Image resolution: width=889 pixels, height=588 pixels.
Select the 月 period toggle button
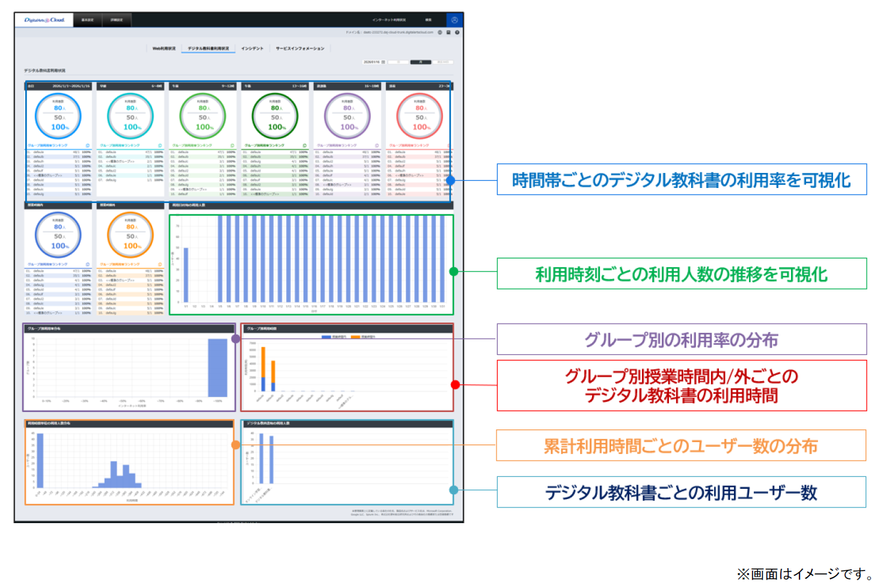point(420,62)
